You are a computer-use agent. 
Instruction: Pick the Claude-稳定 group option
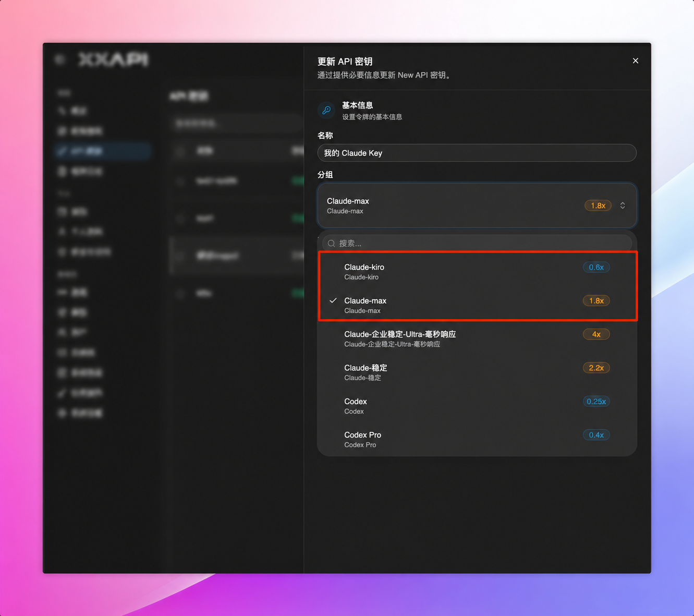pos(477,372)
